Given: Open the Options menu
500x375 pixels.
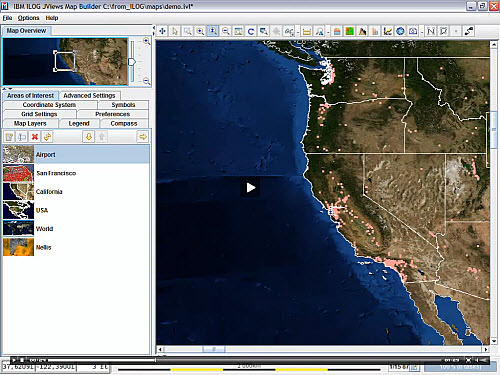Looking at the screenshot, I should coord(29,18).
